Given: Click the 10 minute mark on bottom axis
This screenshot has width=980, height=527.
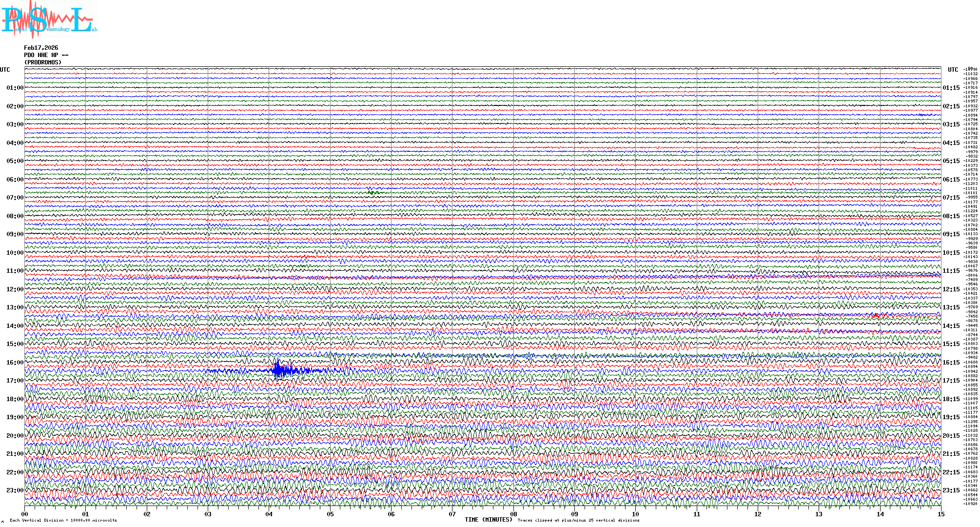Looking at the screenshot, I should (635, 514).
